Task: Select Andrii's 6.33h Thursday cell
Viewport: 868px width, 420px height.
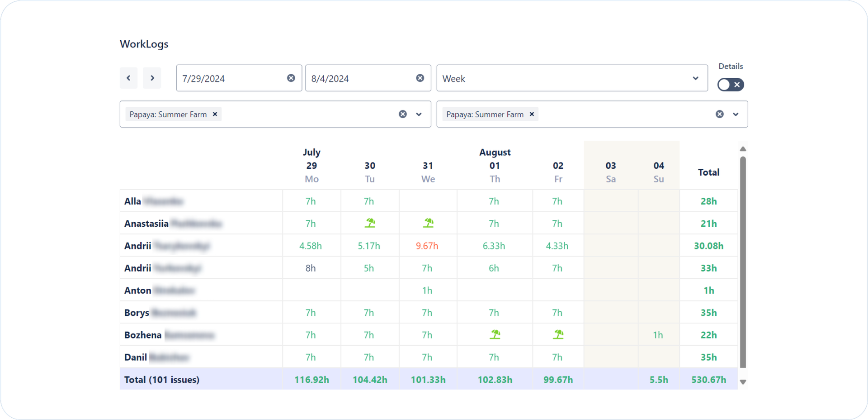Action: [494, 246]
